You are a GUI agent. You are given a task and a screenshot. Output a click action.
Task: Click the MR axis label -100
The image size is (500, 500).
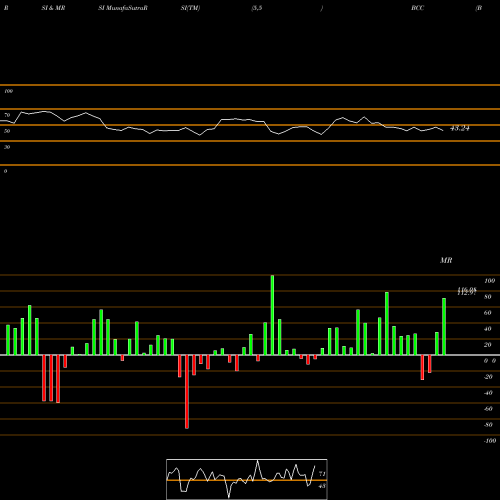(490, 441)
